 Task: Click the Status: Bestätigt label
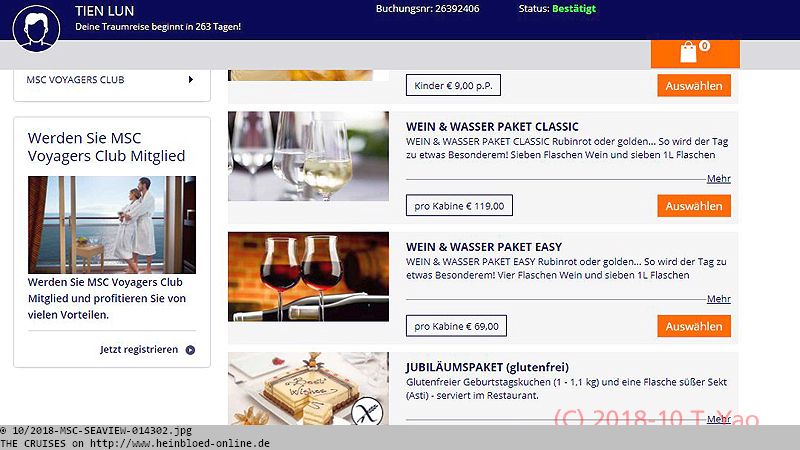[557, 9]
